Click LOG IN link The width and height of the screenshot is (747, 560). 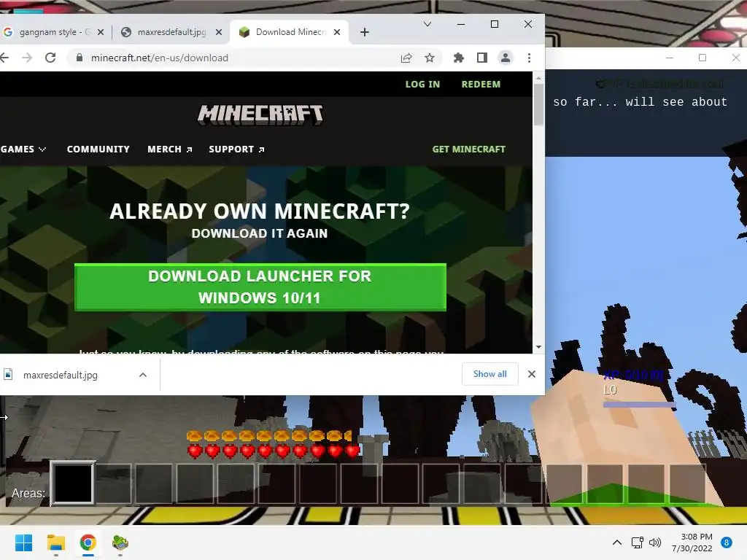(x=422, y=85)
